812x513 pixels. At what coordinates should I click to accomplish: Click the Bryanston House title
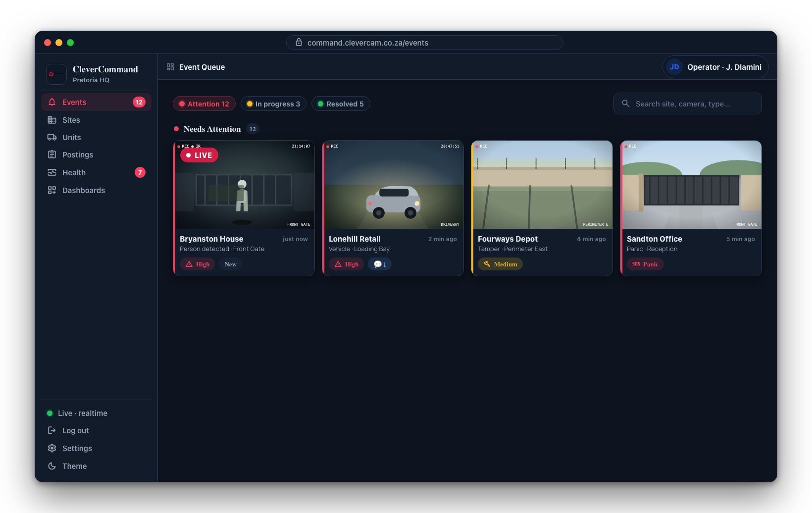211,239
